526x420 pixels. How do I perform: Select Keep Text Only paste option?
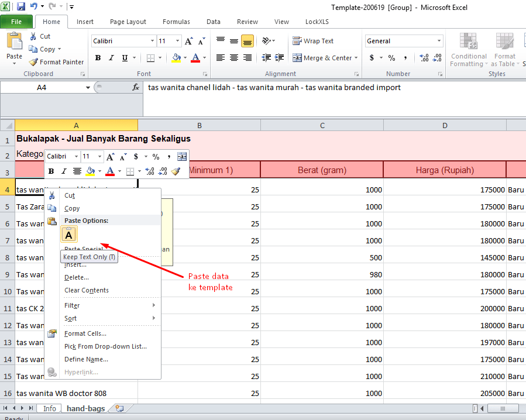click(68, 235)
